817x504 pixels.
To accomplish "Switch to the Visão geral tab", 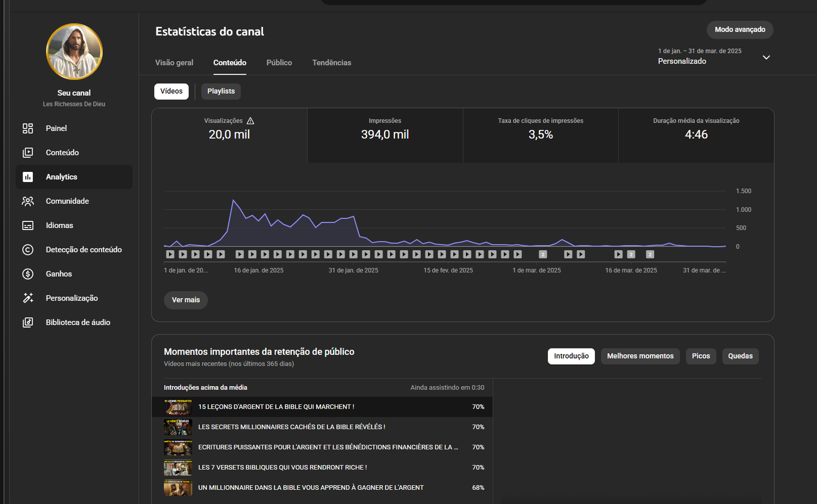I will click(x=174, y=63).
